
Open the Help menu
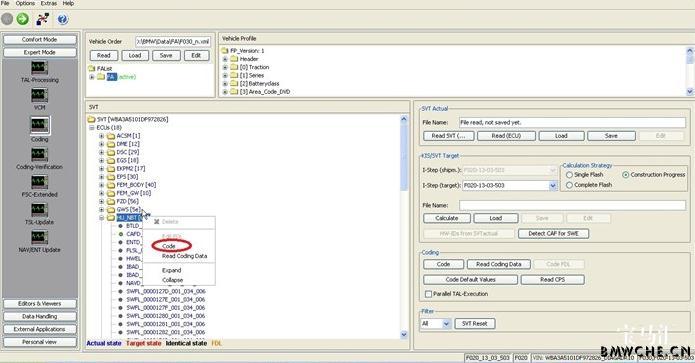point(68,3)
